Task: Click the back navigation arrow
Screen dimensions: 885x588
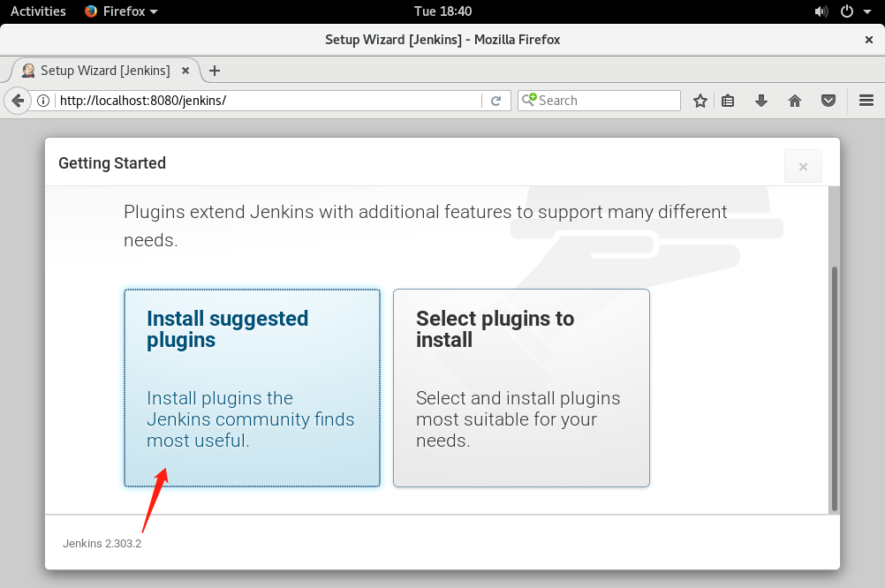Action: click(x=17, y=100)
